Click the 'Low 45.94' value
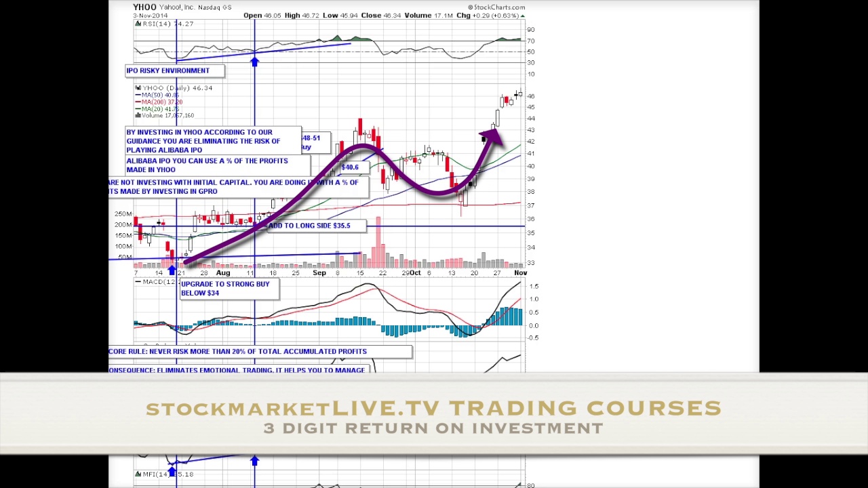 tap(340, 16)
